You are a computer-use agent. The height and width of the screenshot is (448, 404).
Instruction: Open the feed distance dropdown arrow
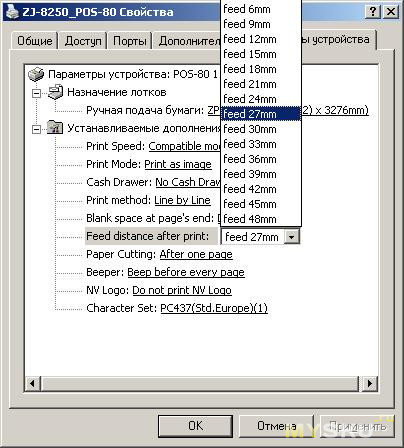pos(292,237)
